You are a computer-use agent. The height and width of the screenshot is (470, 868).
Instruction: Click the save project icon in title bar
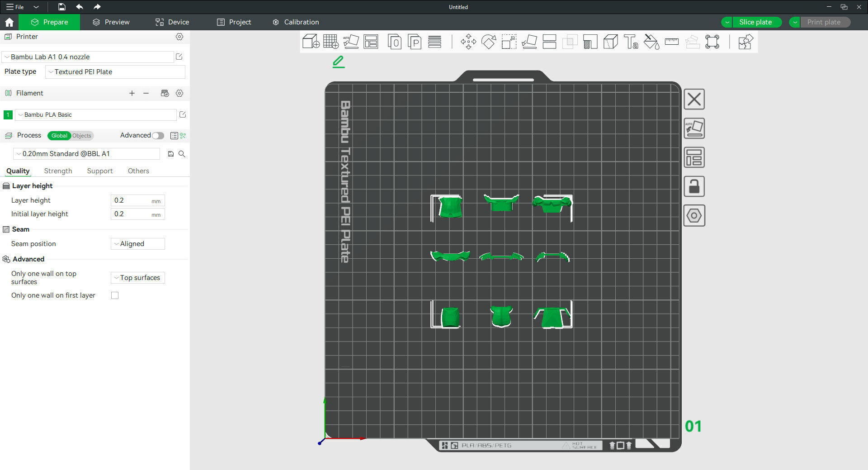click(x=62, y=7)
